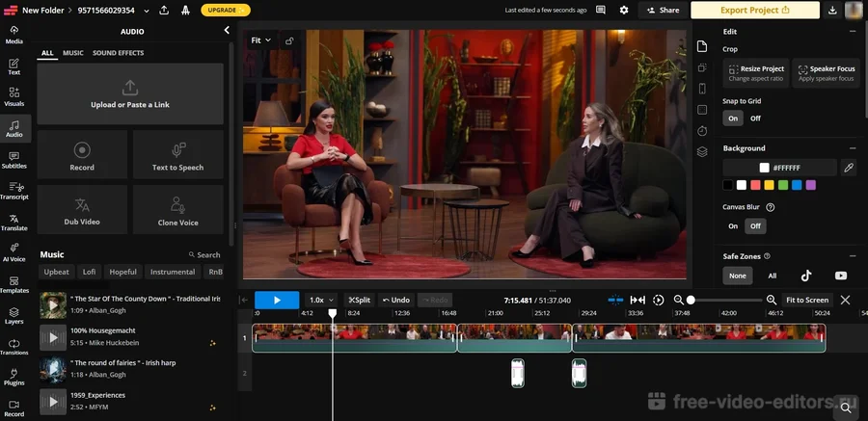Collapse the Audio panel with chevron
The image size is (868, 421).
[227, 31]
